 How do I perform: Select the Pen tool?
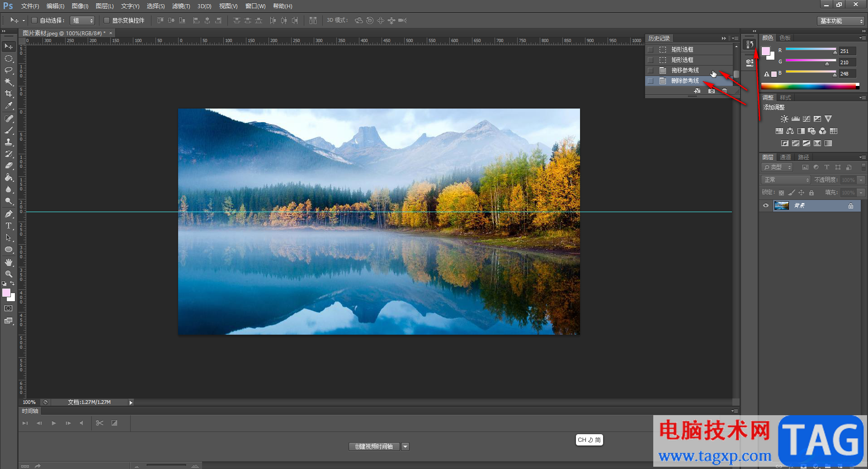pyautogui.click(x=9, y=213)
